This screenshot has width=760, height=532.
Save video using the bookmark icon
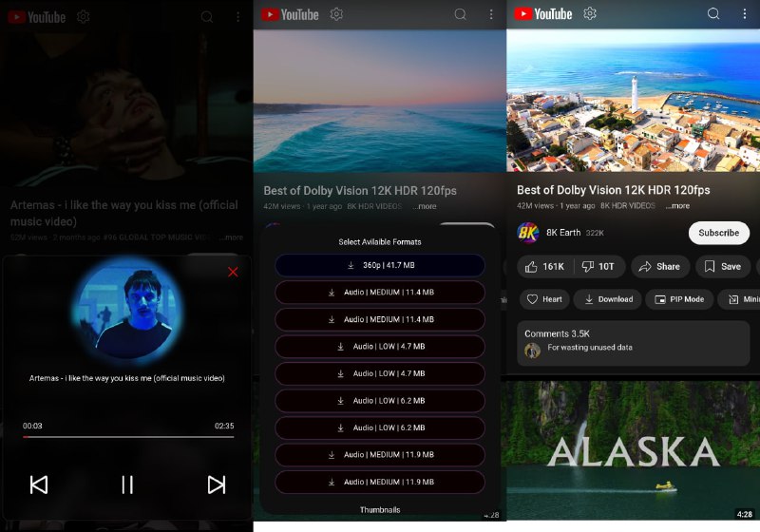click(721, 267)
